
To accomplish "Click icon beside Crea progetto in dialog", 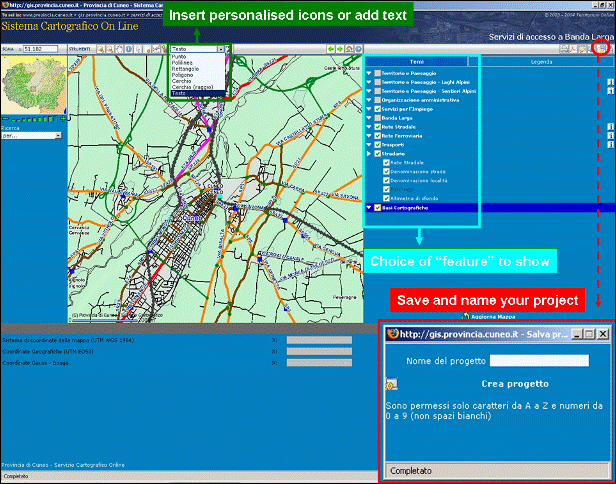I will [x=391, y=384].
